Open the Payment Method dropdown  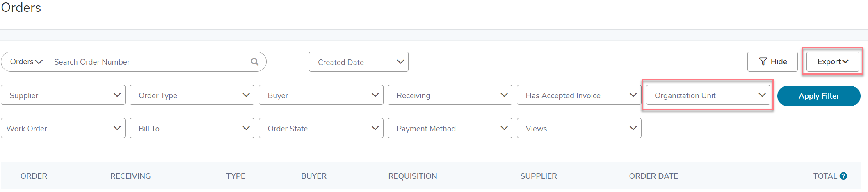[x=450, y=128]
